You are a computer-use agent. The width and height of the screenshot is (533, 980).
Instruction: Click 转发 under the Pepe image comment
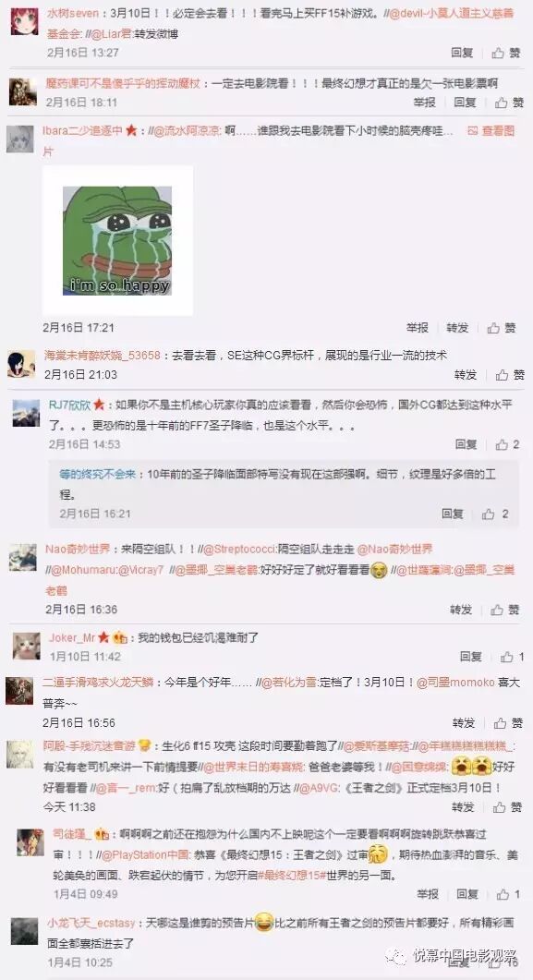[457, 328]
